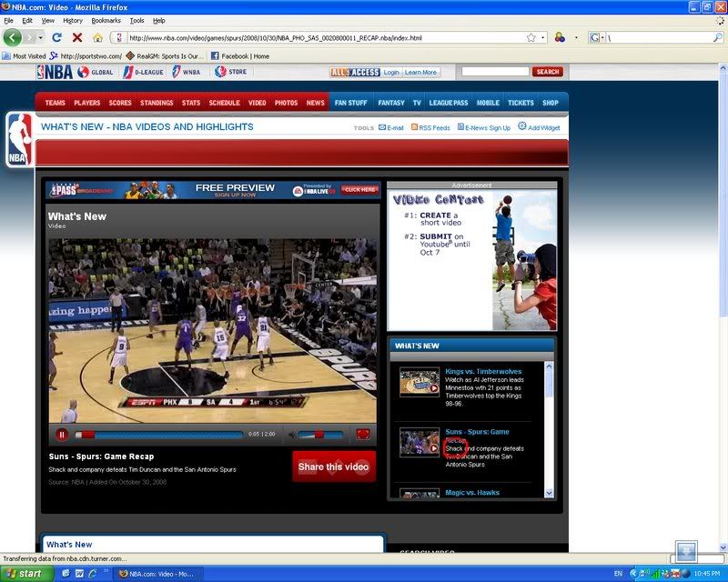Click the Share this video button
Image resolution: width=728 pixels, height=582 pixels.
(334, 467)
